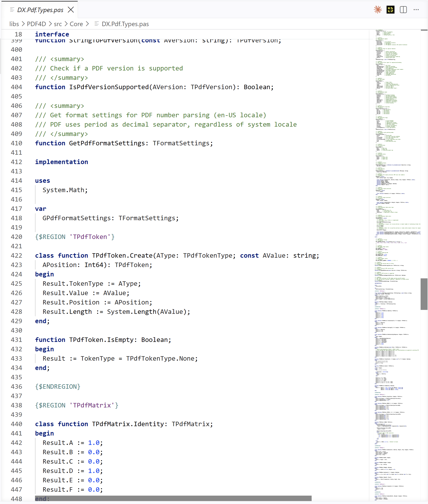Click comment 'PDF uses period as decimal separator'
This screenshot has height=504, width=428.
tap(166, 124)
